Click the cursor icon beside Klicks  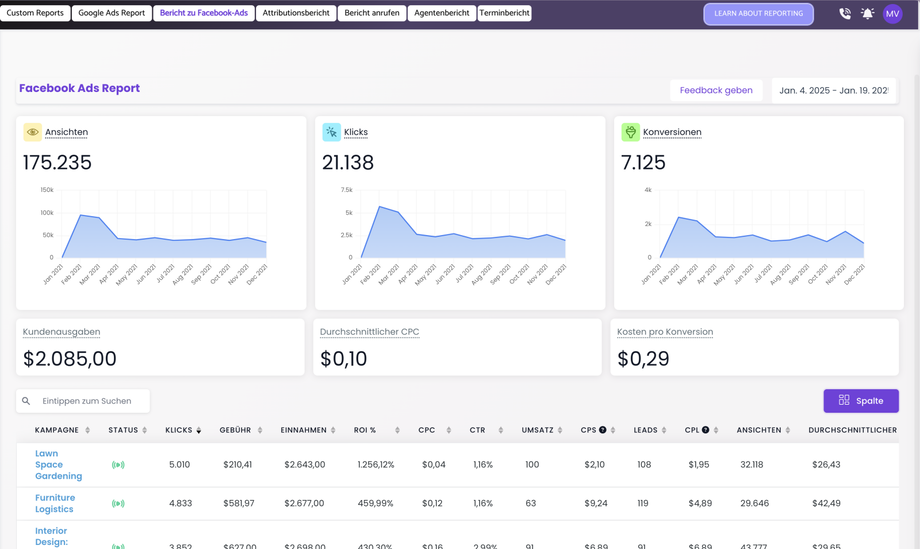click(332, 132)
